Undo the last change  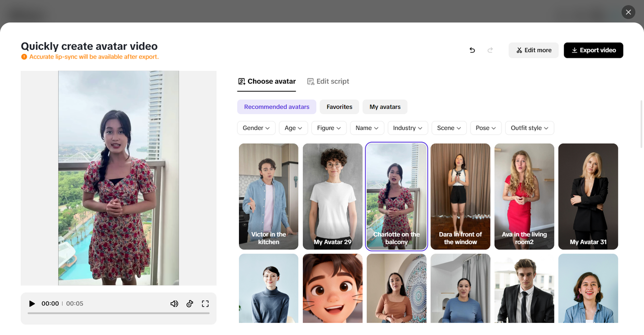coord(472,50)
